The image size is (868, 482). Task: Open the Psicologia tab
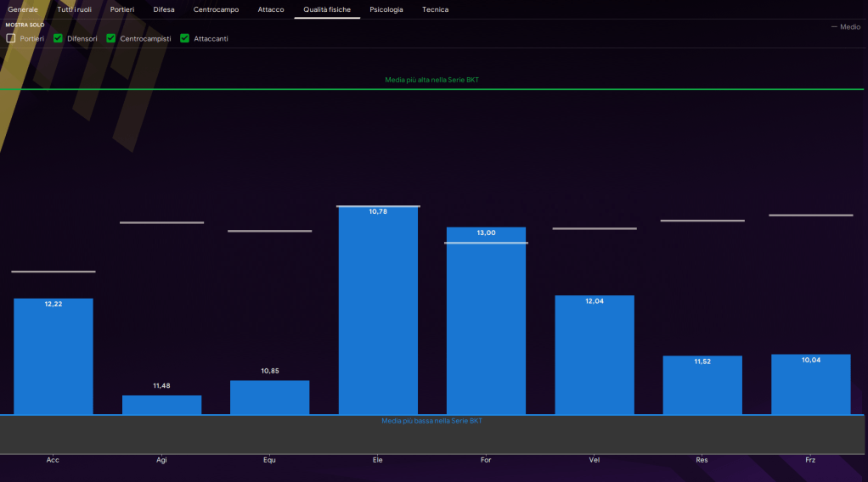386,9
